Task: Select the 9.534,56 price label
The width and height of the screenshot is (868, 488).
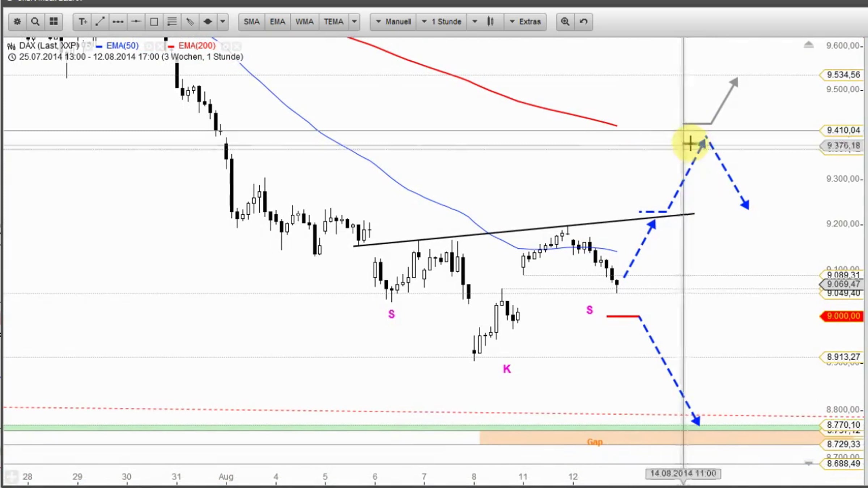Action: [841, 75]
